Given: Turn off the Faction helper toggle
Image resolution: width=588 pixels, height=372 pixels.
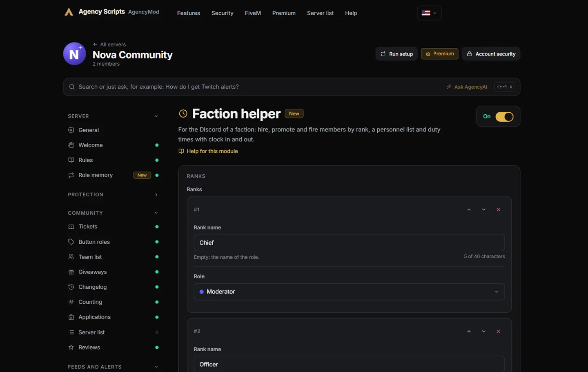Looking at the screenshot, I should coord(504,117).
